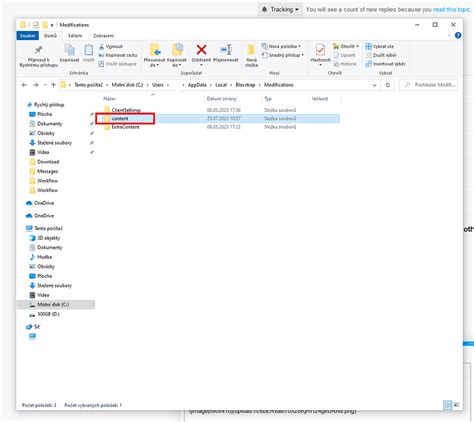Click the red X Odstranit delete icon
Image resolution: width=474 pixels, height=422 pixels.
pos(201,50)
